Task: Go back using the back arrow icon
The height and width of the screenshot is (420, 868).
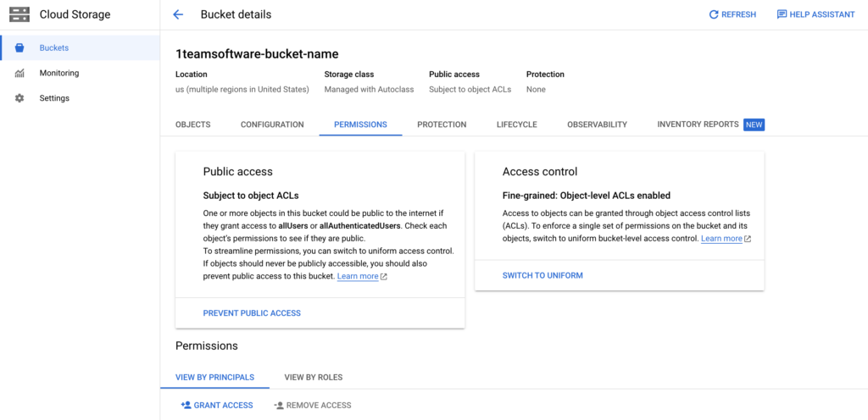Action: pyautogui.click(x=178, y=14)
